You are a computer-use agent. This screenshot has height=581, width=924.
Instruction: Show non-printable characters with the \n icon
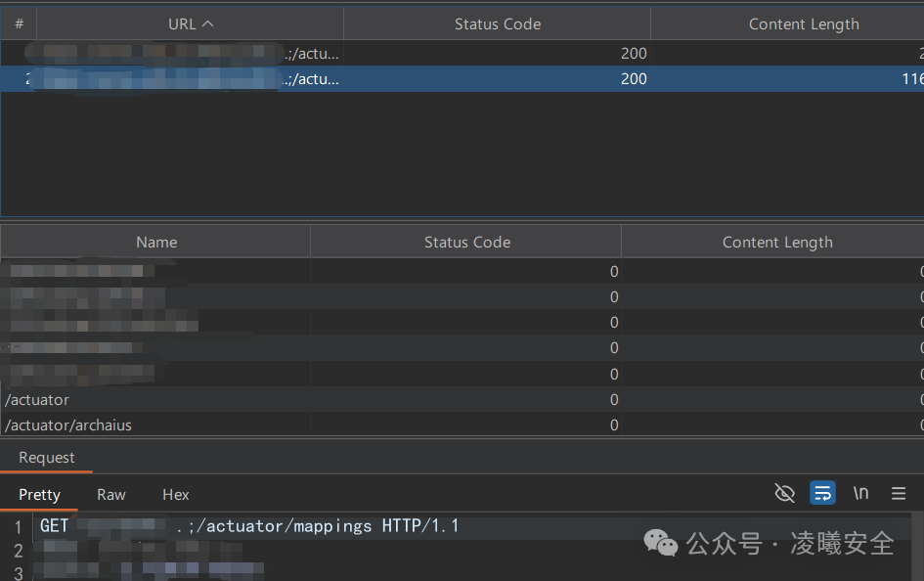(861, 493)
